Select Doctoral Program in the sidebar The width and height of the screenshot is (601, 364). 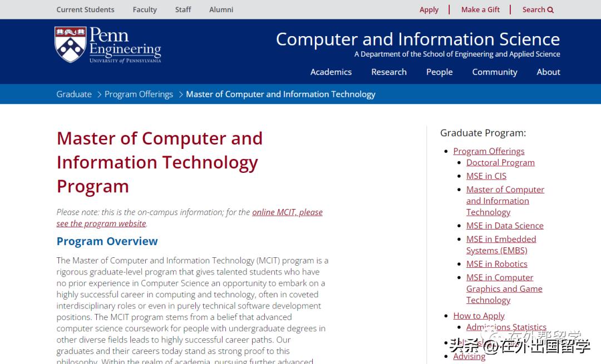point(500,162)
